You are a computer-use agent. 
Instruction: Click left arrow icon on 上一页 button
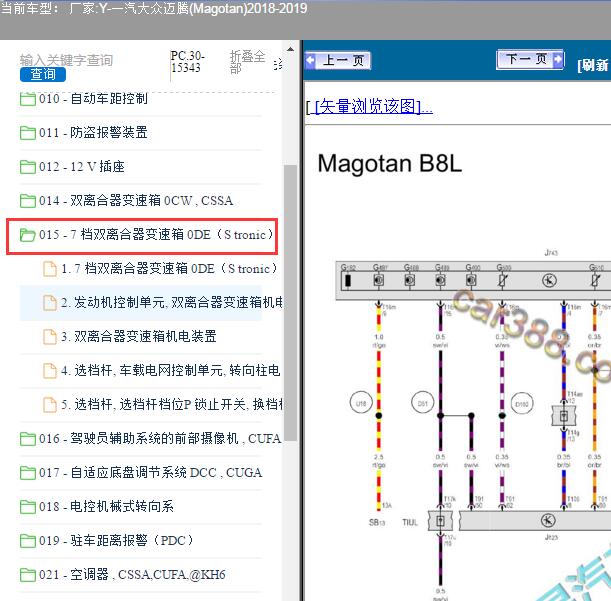311,60
